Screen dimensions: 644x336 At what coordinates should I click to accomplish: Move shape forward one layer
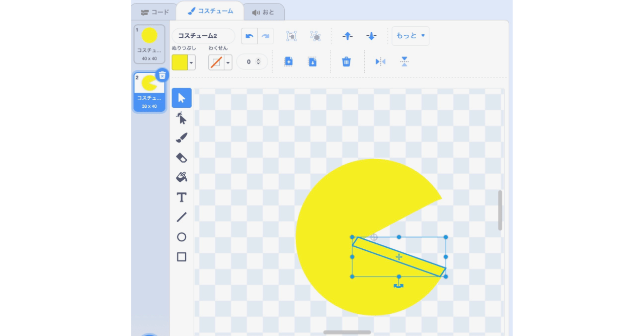348,36
